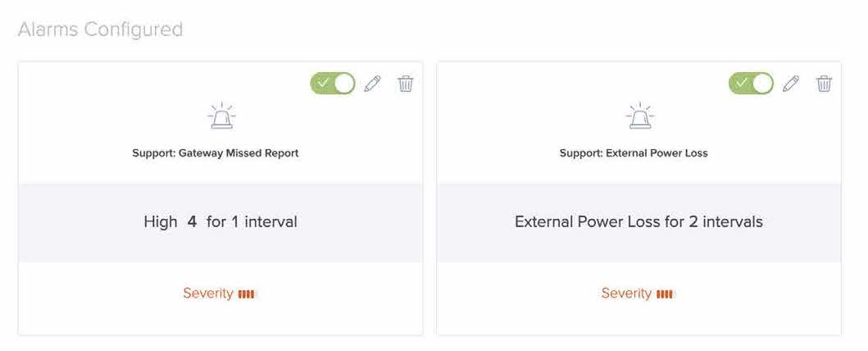The height and width of the screenshot is (351, 868).
Task: Click the Severity label on the Gateway Missed Report card
Action: 208,294
